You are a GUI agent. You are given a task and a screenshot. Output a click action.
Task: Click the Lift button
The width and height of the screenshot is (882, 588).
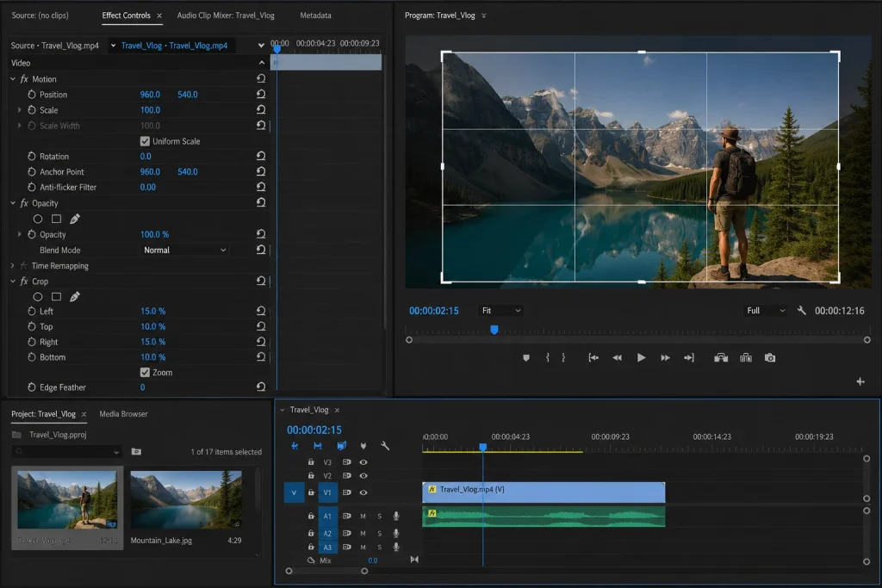pos(721,357)
